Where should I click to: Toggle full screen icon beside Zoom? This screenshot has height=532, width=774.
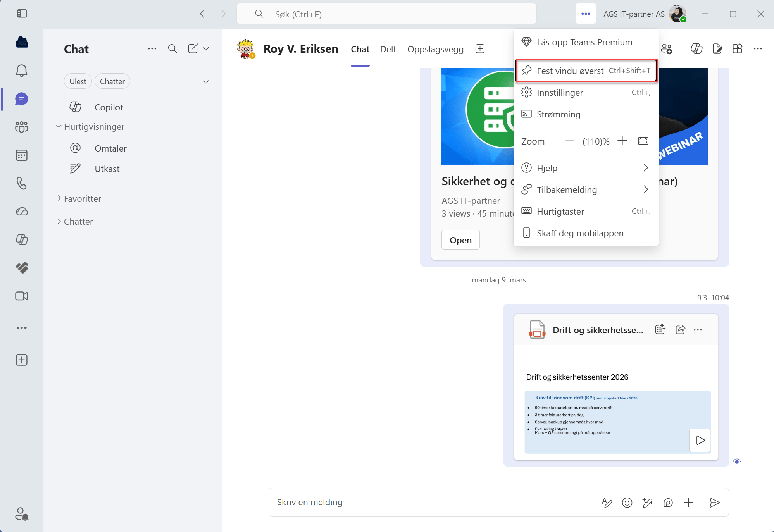coord(643,141)
